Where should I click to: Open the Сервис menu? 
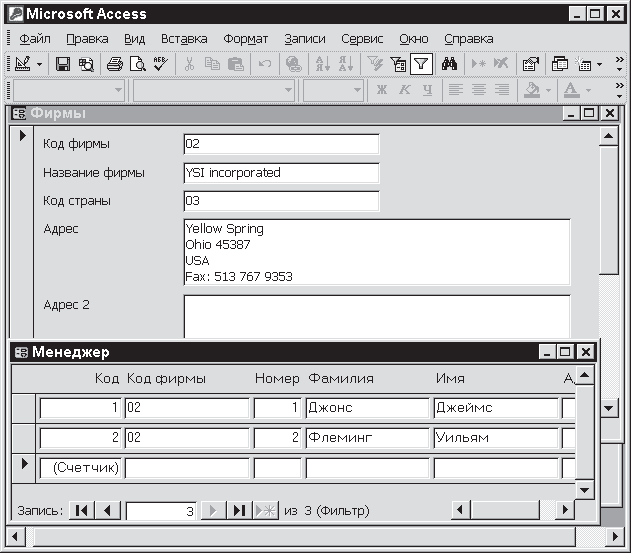click(361, 39)
